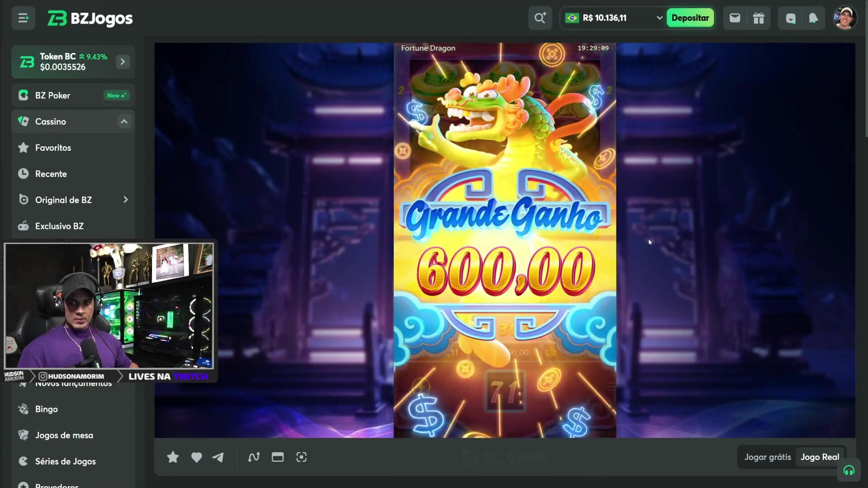868x488 pixels.
Task: Click the New badge on BZ Poker
Action: (x=116, y=96)
